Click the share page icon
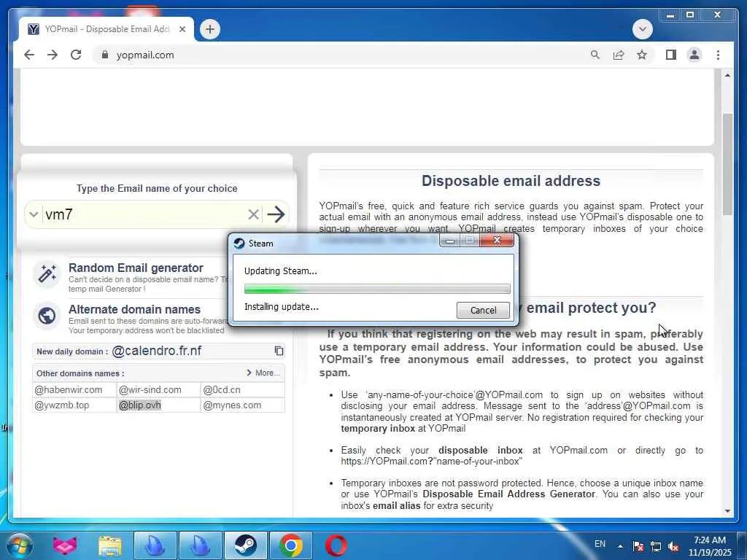 click(619, 55)
